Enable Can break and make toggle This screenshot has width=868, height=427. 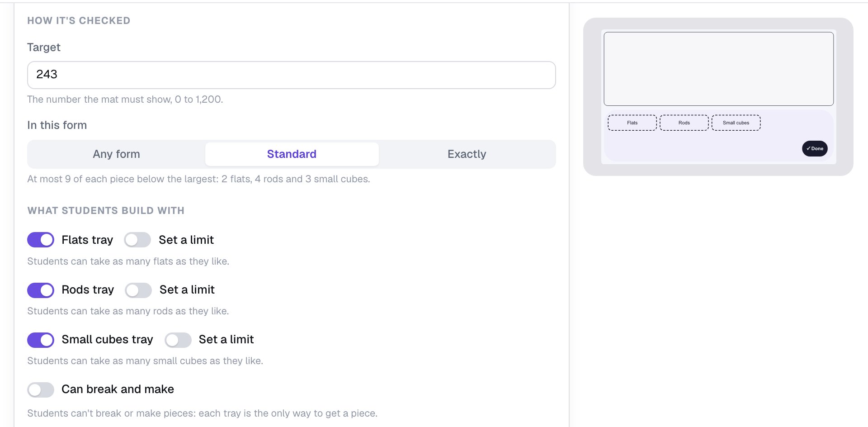pos(41,389)
